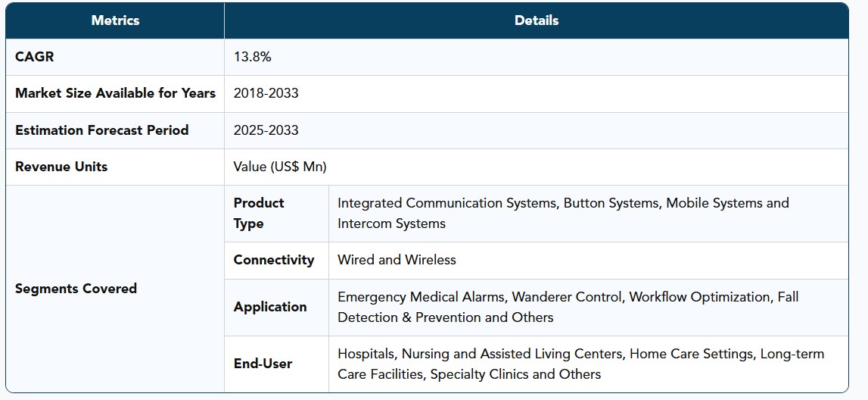This screenshot has height=400, width=868.
Task: Click the 13.8% CAGR value
Action: (x=253, y=57)
